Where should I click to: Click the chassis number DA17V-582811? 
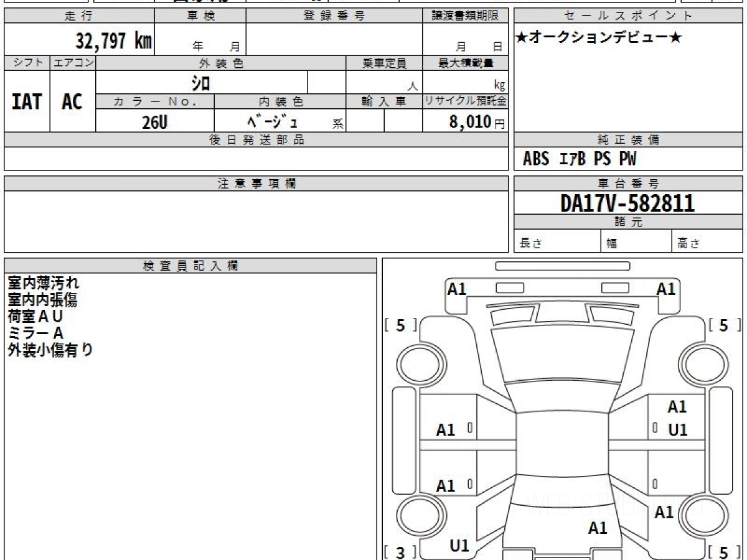627,203
